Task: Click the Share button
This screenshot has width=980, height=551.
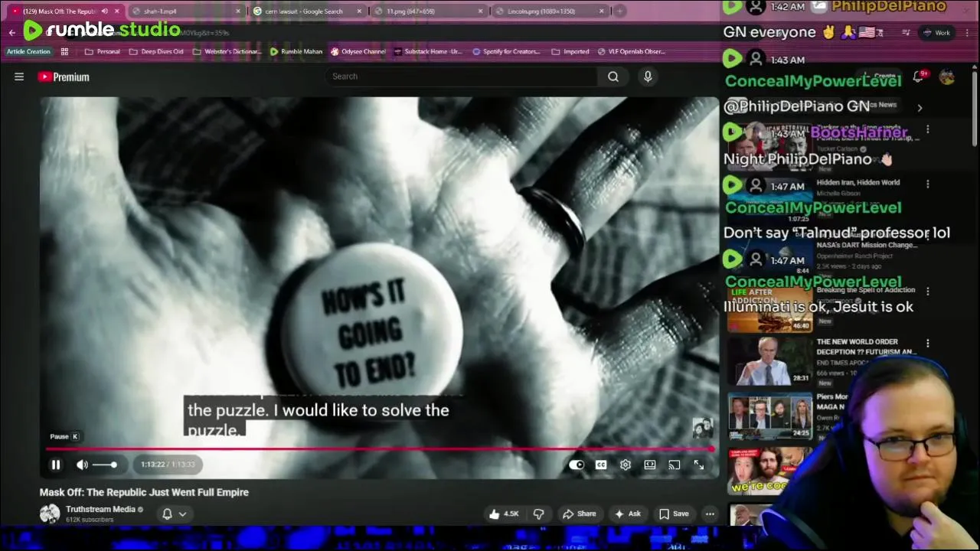Action: coord(579,514)
